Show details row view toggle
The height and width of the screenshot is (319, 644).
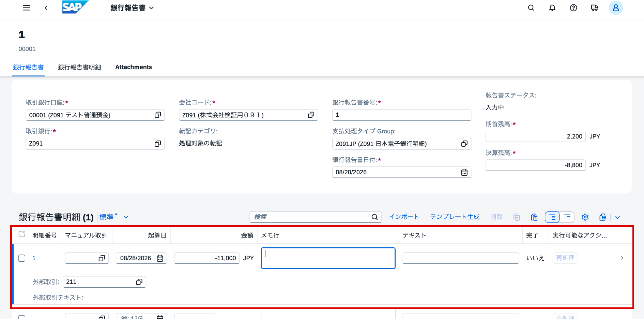coord(552,217)
